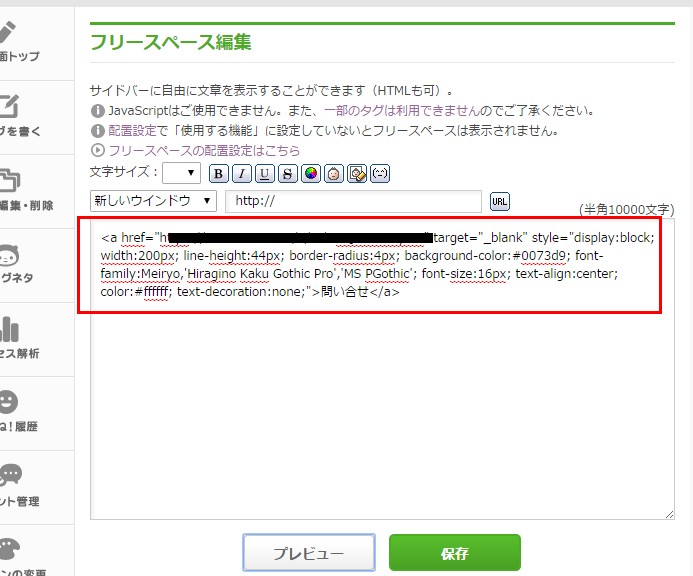Open the 新しいウインドウ target dropdown

coord(153,201)
